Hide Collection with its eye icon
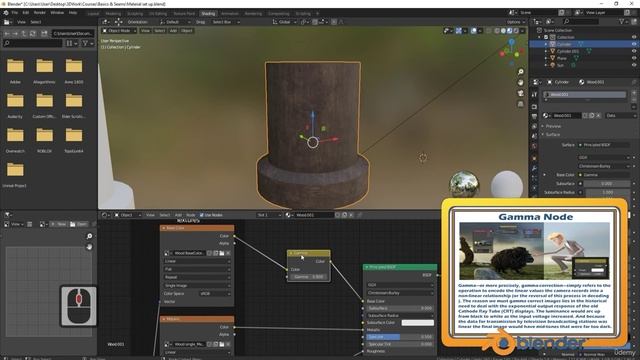This screenshot has width=640, height=360. (x=634, y=37)
